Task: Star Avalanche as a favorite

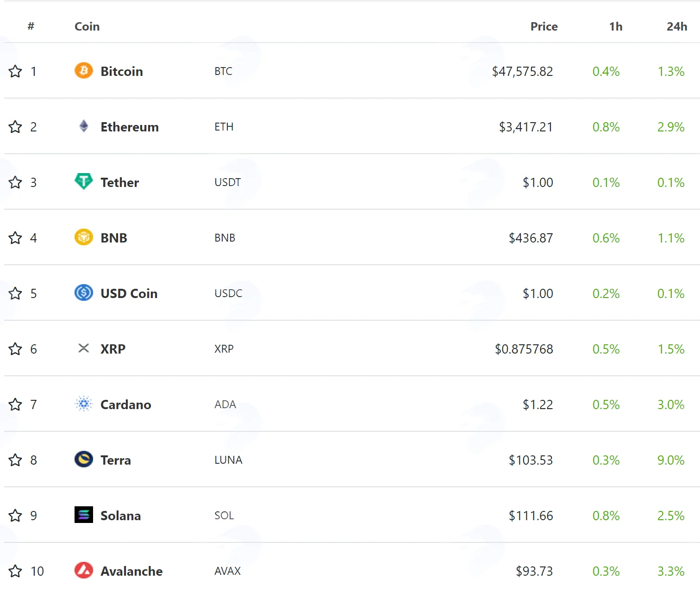Action: pyautogui.click(x=15, y=571)
